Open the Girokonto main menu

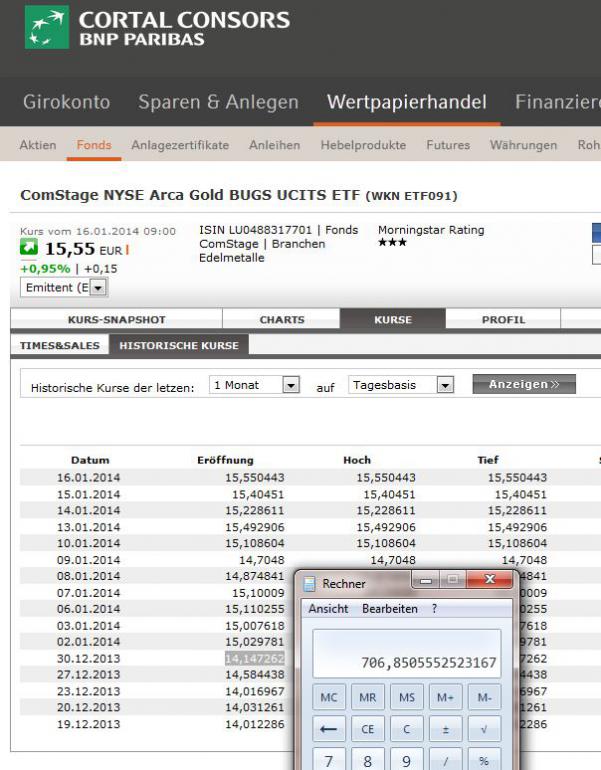click(66, 102)
